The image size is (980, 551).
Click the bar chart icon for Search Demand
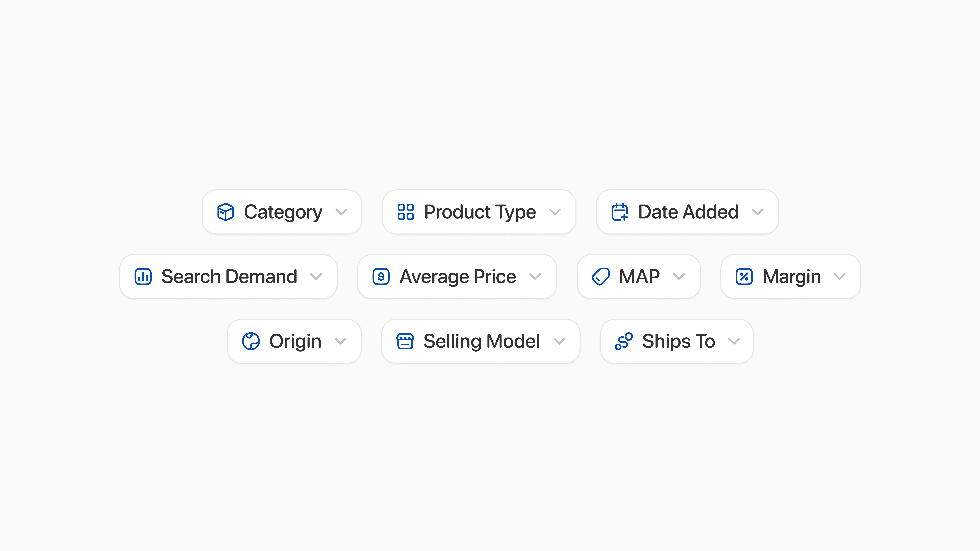(x=143, y=276)
